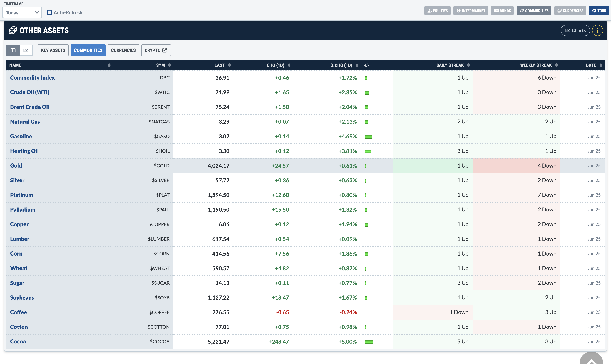Jump to Currencies section in top bar
The width and height of the screenshot is (611, 364).
click(x=570, y=11)
